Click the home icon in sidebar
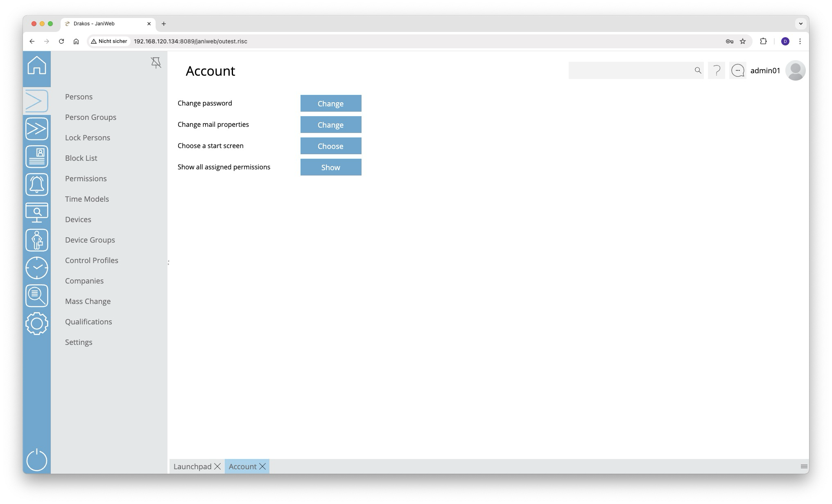 37,65
